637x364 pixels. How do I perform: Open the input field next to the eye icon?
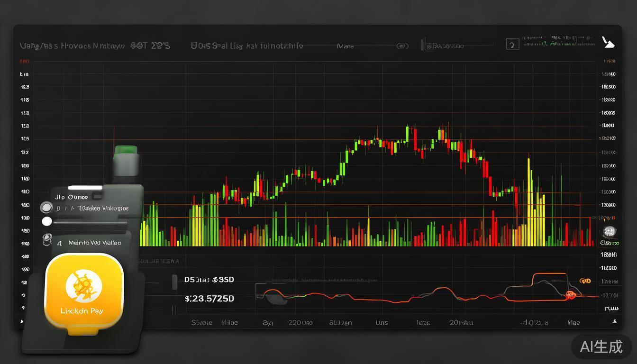coord(457,45)
